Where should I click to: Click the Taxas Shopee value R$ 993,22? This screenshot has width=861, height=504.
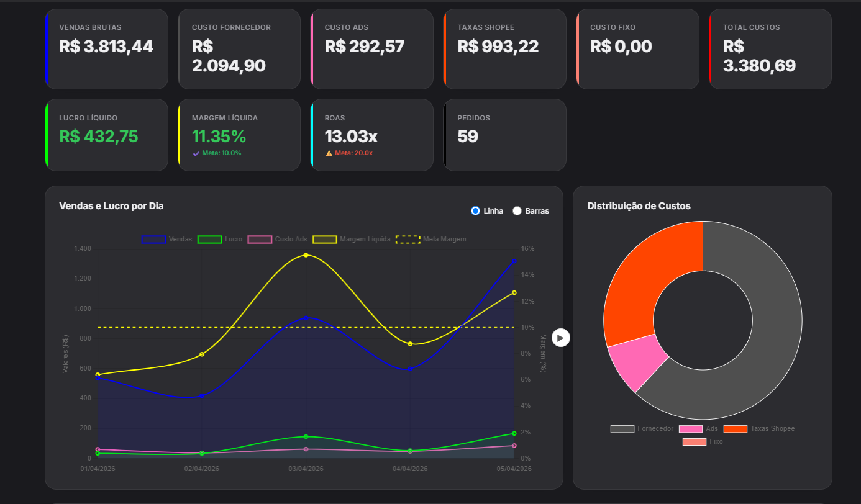pos(498,46)
